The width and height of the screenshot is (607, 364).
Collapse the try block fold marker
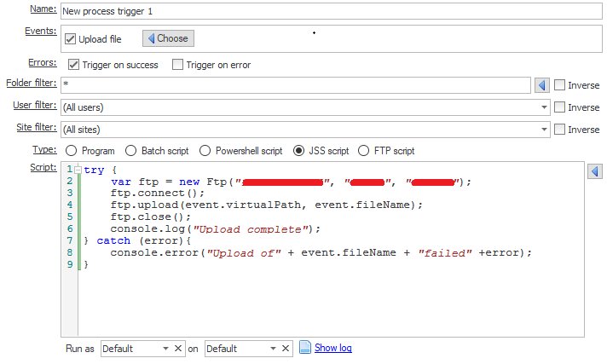point(78,170)
